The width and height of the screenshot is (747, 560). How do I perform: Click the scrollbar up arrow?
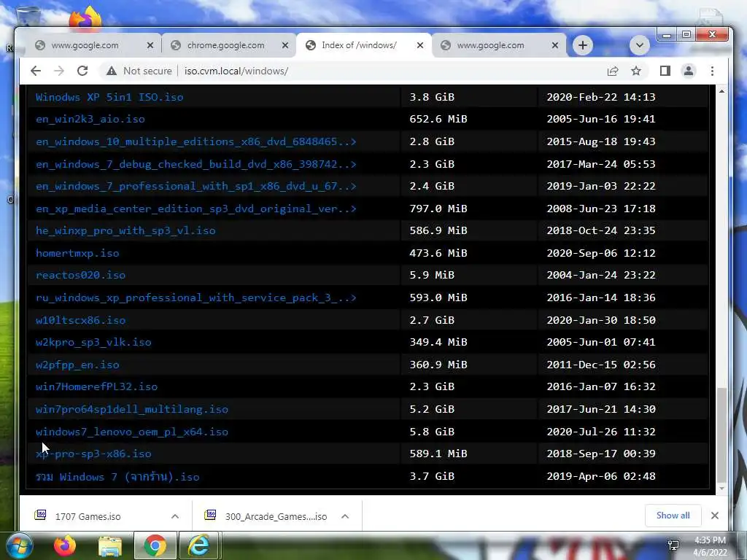721,90
